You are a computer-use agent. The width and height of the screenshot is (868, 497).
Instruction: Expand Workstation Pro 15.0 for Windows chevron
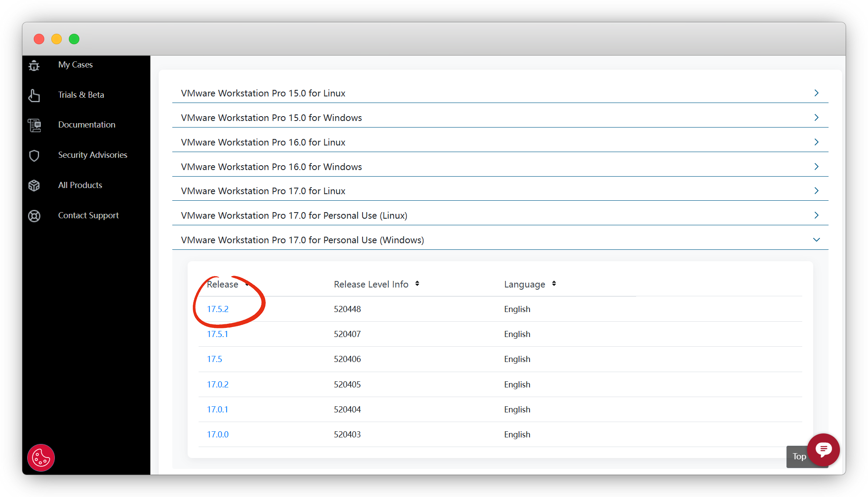click(x=816, y=117)
